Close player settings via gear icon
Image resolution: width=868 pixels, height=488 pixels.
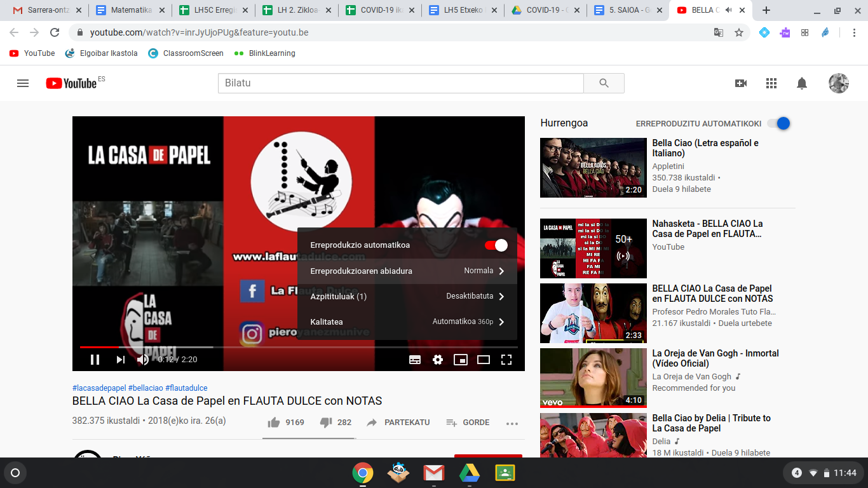(438, 360)
